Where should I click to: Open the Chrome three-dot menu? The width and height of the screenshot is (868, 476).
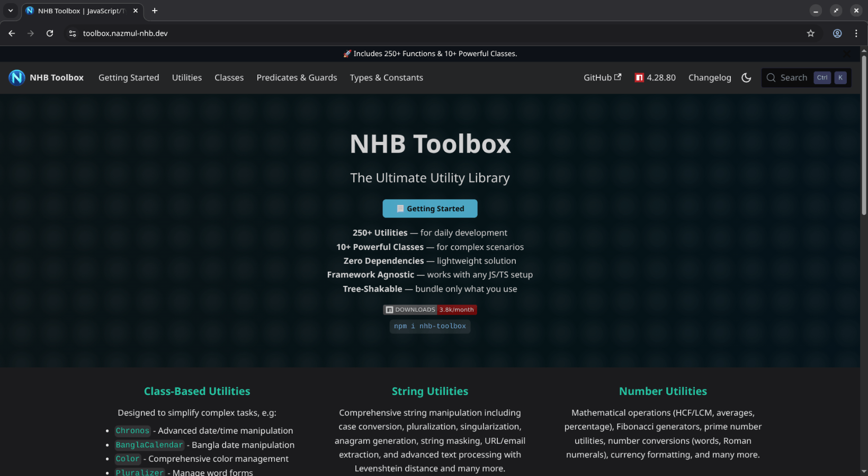click(856, 33)
